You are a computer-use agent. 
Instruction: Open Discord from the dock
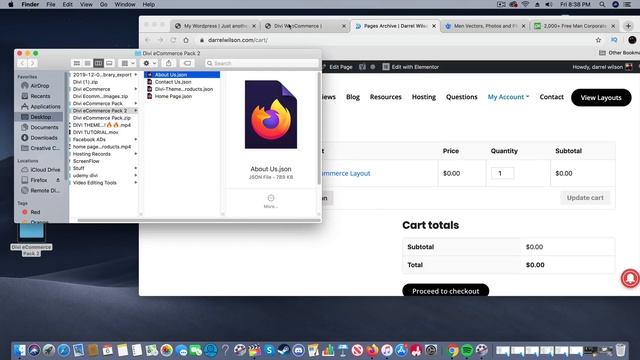298,350
